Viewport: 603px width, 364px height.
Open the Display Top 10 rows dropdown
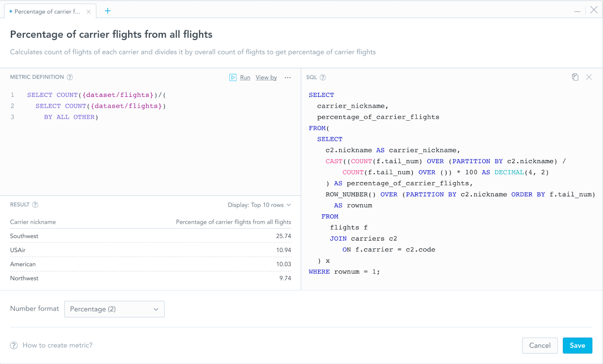(260, 205)
